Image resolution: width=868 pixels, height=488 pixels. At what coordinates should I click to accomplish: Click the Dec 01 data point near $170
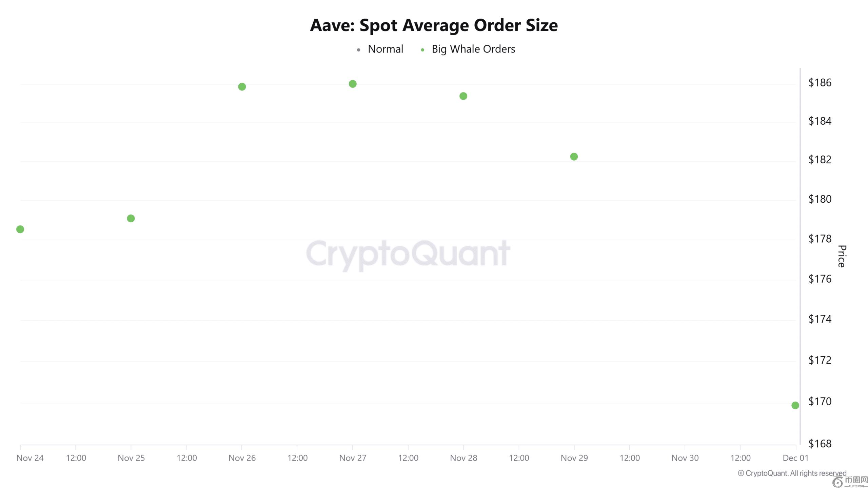point(795,405)
